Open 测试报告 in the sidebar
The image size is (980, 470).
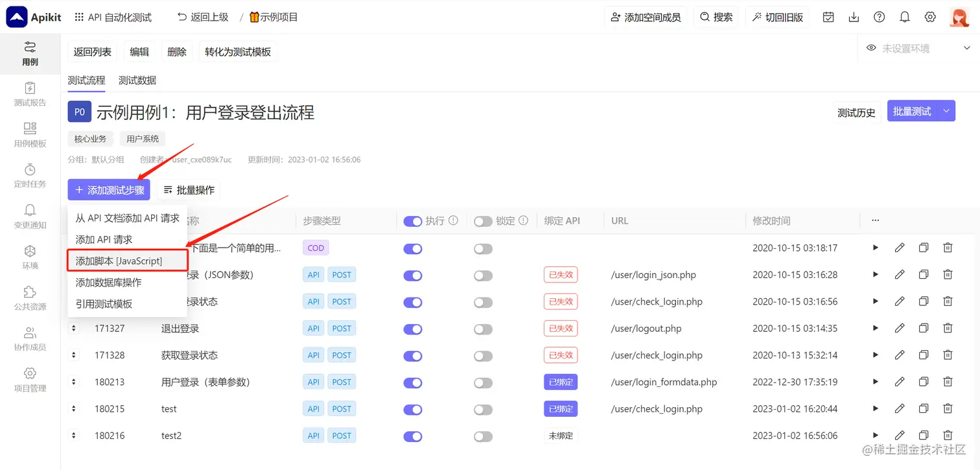point(30,94)
